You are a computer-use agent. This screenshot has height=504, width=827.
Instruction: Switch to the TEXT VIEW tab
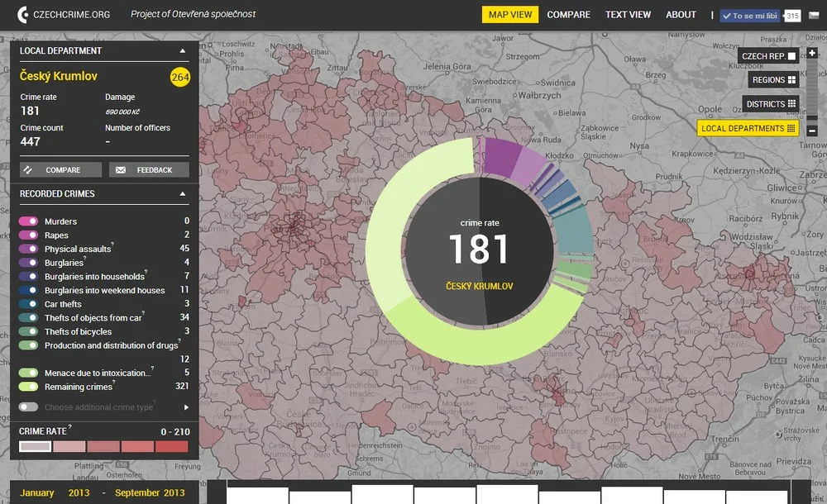(x=628, y=14)
